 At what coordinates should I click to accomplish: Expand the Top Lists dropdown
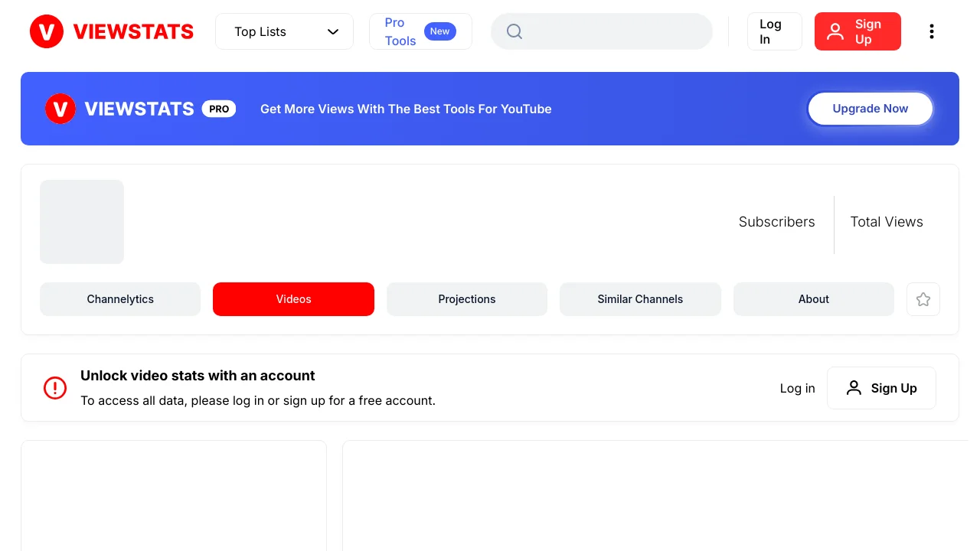284,31
